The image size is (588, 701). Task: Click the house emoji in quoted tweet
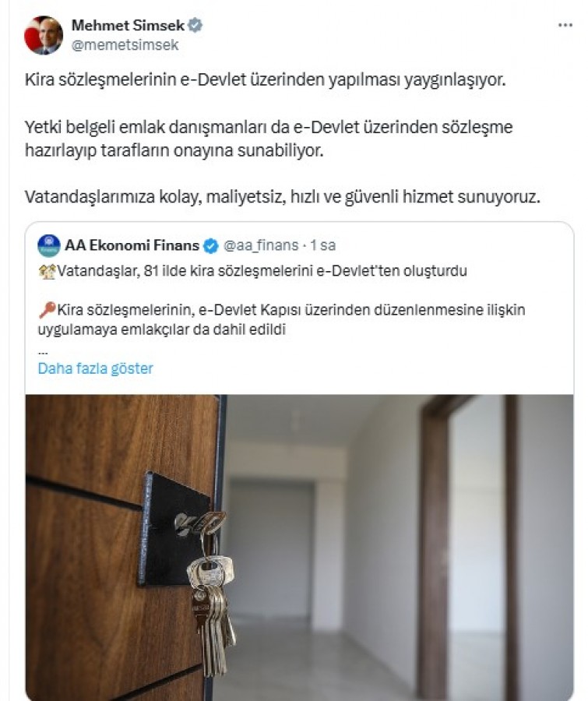coord(47,271)
